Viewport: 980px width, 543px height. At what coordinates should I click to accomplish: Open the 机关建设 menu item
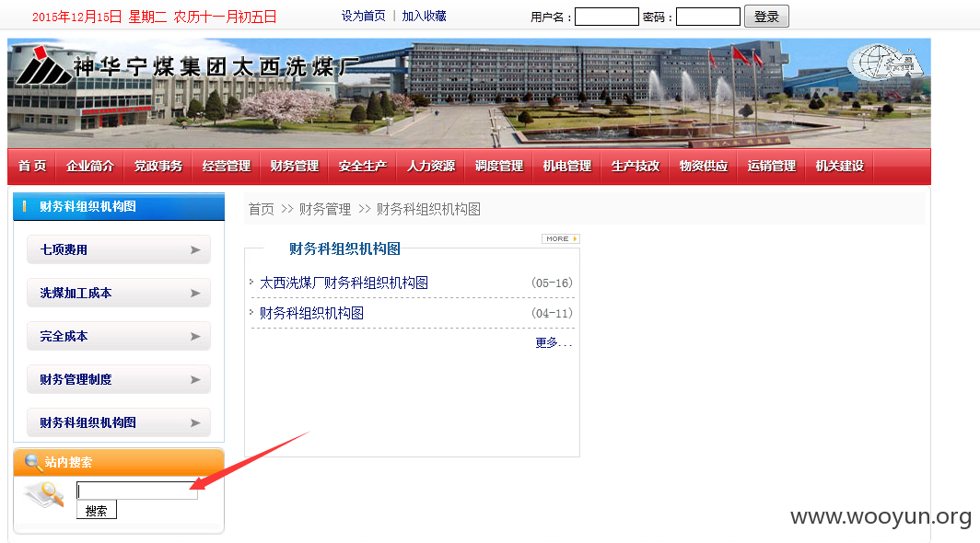click(x=839, y=167)
